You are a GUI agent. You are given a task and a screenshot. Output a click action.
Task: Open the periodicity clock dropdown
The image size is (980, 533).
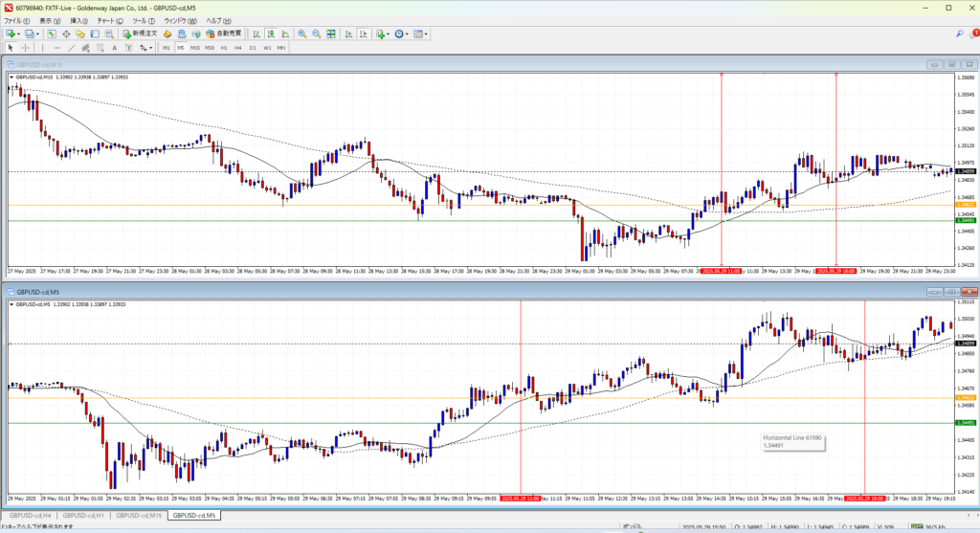408,34
